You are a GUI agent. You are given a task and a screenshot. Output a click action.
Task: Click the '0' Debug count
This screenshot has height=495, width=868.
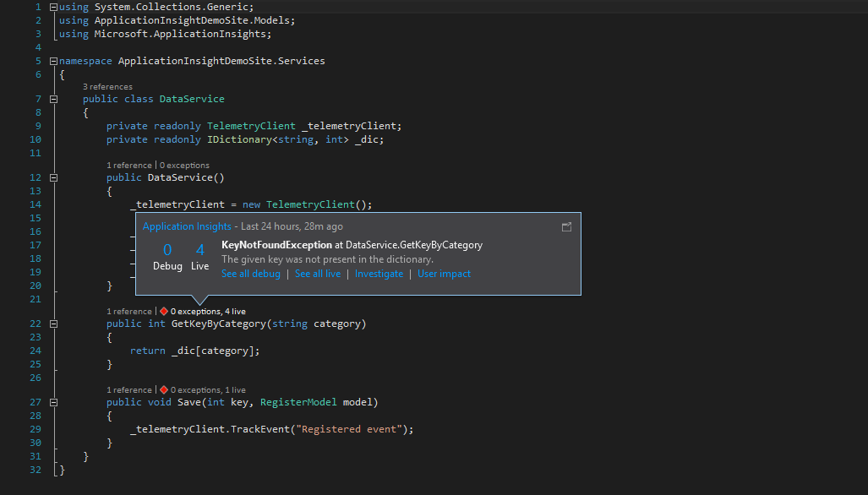[167, 250]
